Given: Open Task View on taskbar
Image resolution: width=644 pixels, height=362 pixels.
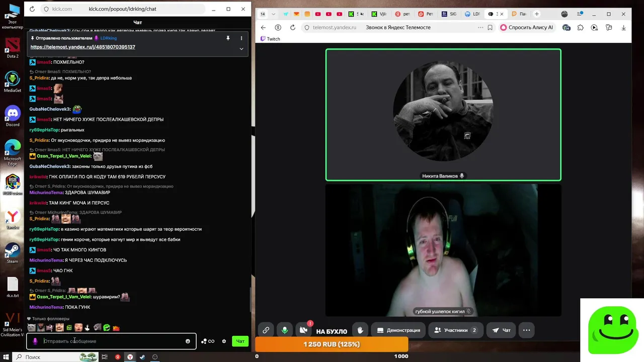Looking at the screenshot, I should pos(105,357).
